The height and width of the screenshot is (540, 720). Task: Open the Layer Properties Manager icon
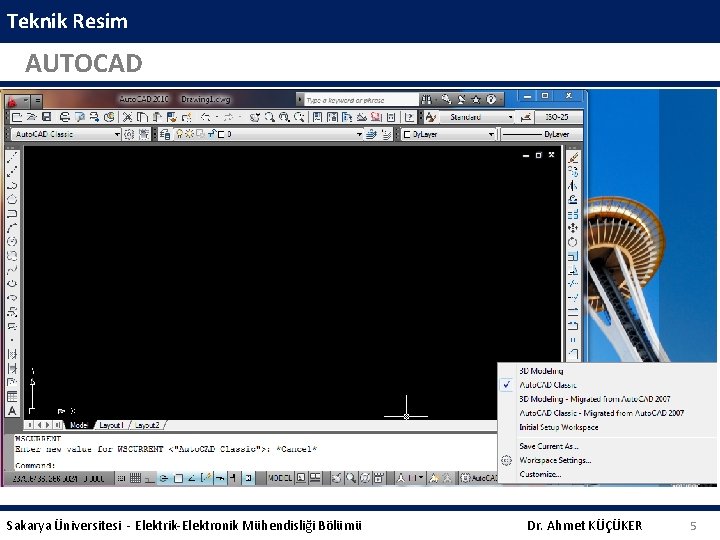(165, 135)
